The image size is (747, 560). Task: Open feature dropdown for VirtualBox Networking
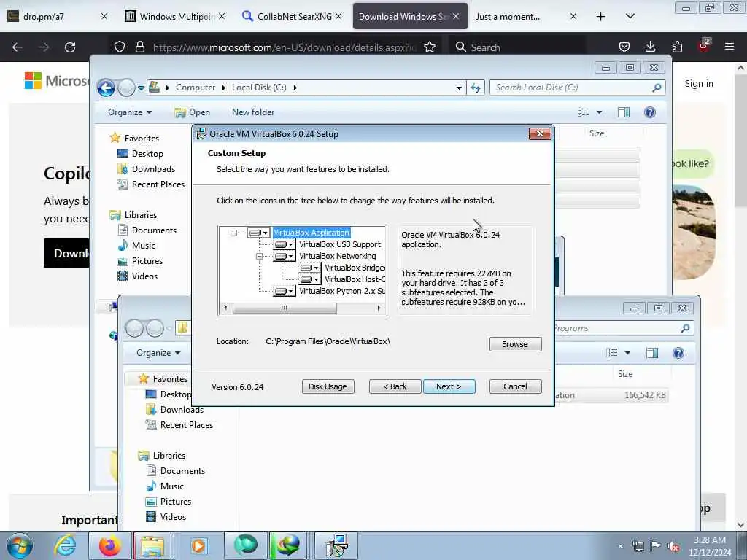285,256
